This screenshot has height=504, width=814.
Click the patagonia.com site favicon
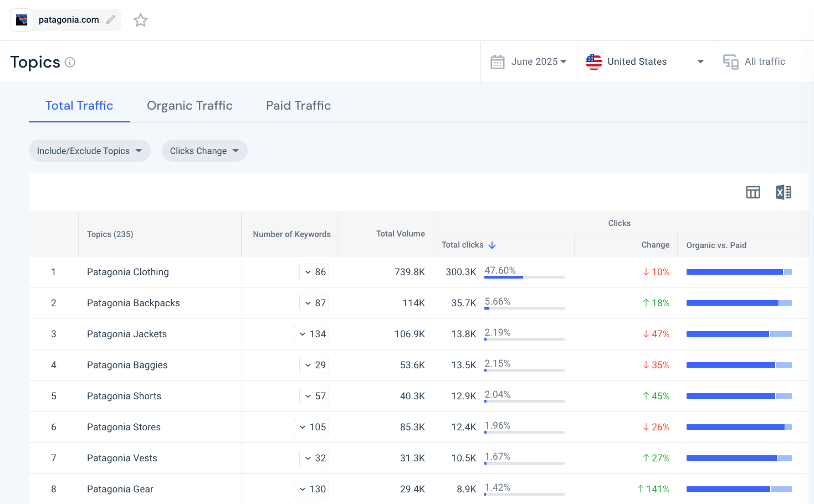[22, 20]
